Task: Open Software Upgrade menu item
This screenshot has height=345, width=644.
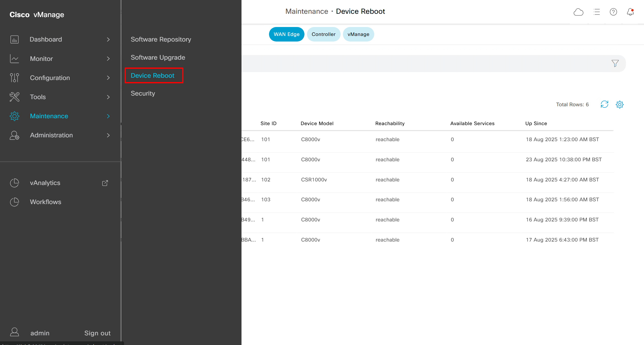Action: point(158,58)
